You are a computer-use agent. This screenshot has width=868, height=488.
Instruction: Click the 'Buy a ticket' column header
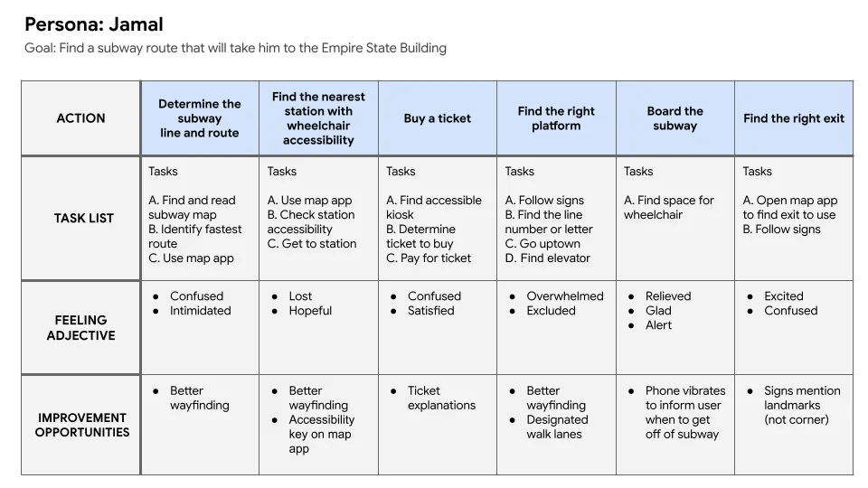438,118
